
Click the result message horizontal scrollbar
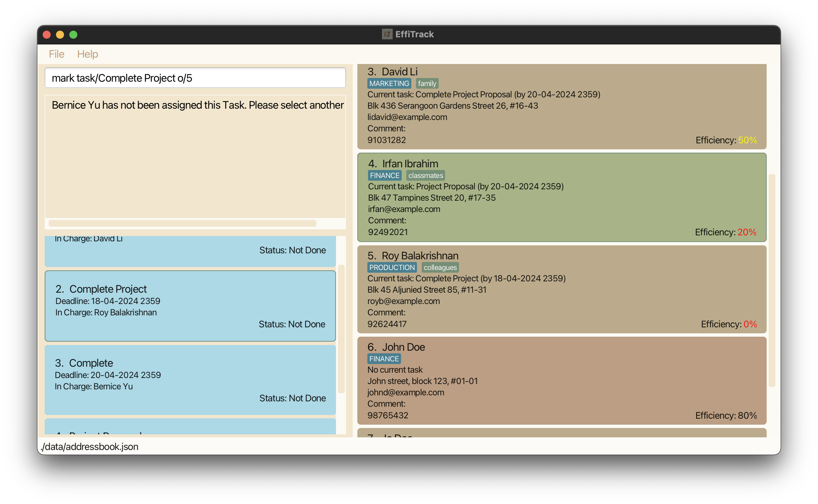(x=182, y=223)
